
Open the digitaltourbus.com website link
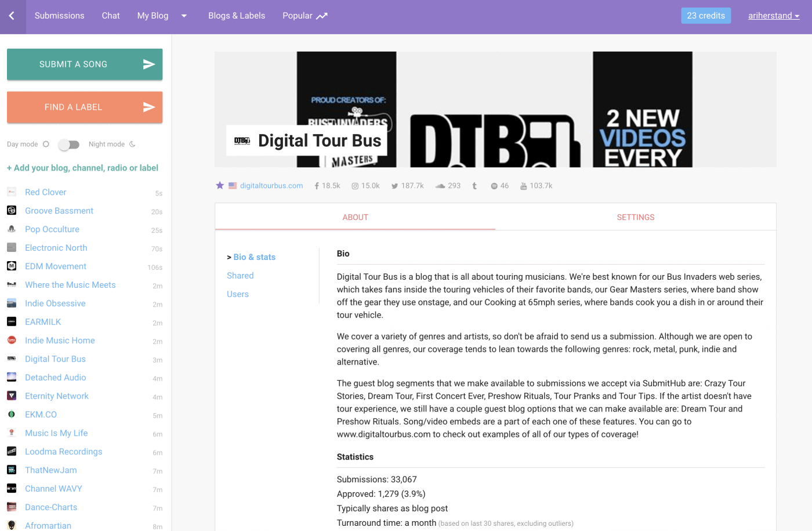coord(271,186)
